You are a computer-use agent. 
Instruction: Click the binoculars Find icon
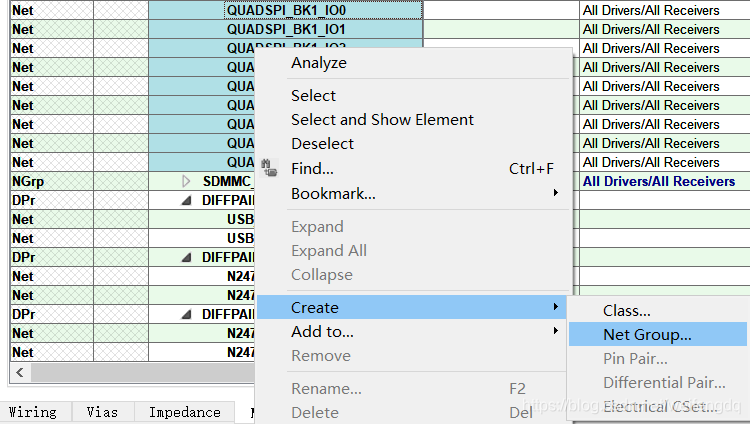coord(269,169)
